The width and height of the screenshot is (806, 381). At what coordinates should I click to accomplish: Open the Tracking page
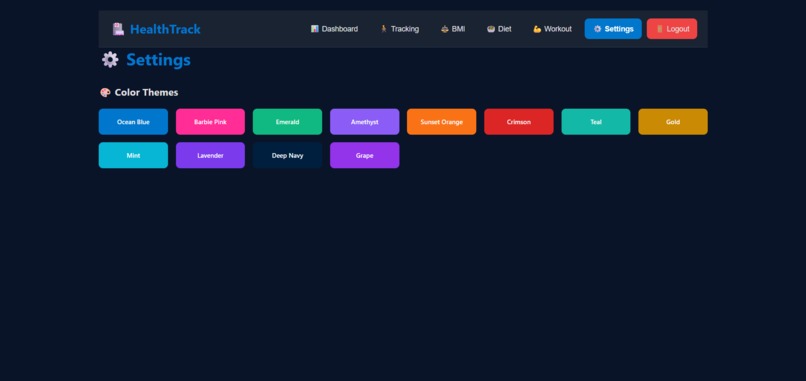399,29
